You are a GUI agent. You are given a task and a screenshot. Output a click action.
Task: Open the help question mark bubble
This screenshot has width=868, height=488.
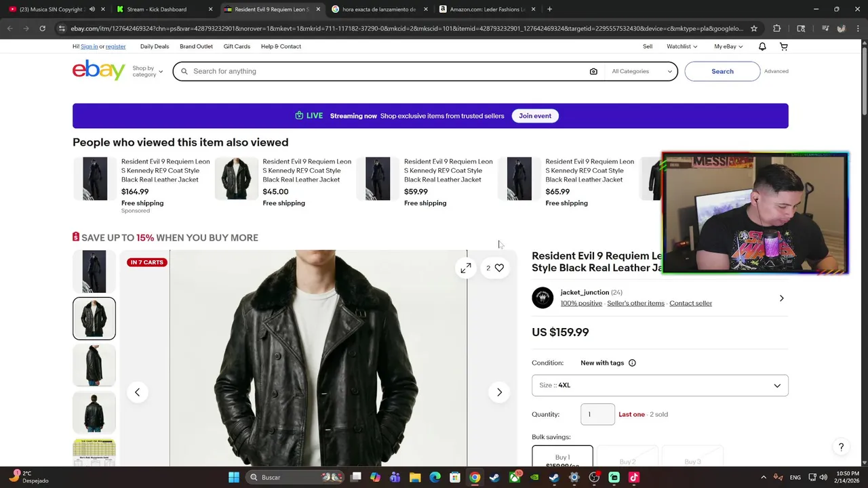click(x=841, y=447)
